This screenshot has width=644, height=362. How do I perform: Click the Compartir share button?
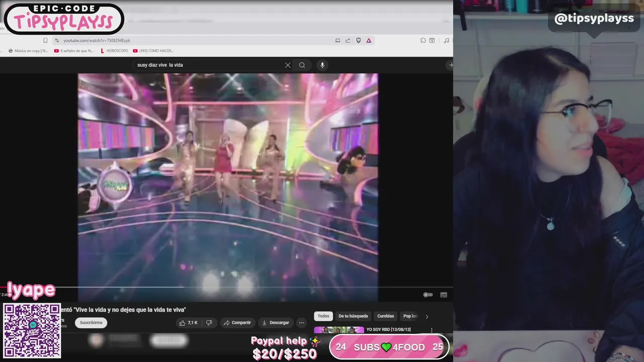[x=237, y=323]
